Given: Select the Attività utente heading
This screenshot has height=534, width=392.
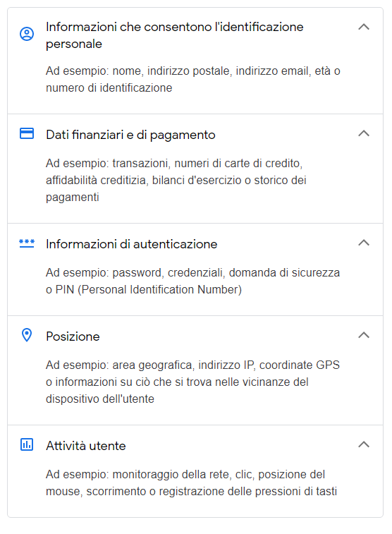Looking at the screenshot, I should pyautogui.click(x=86, y=446).
